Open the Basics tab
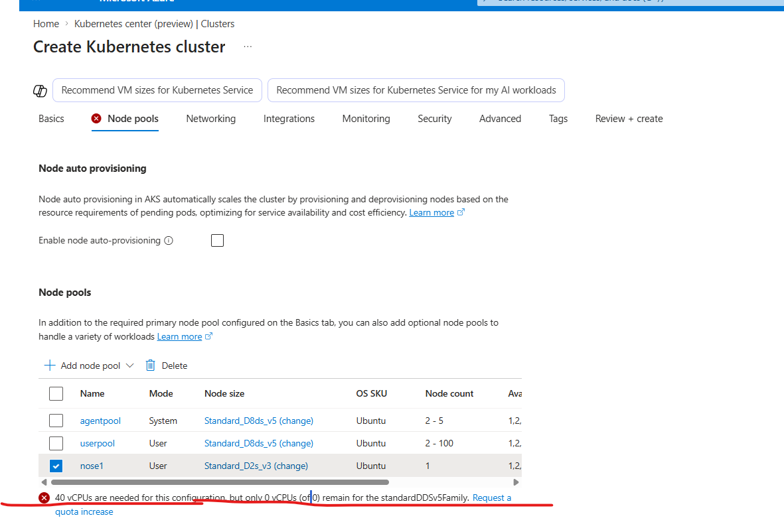The width and height of the screenshot is (784, 532). click(x=52, y=119)
